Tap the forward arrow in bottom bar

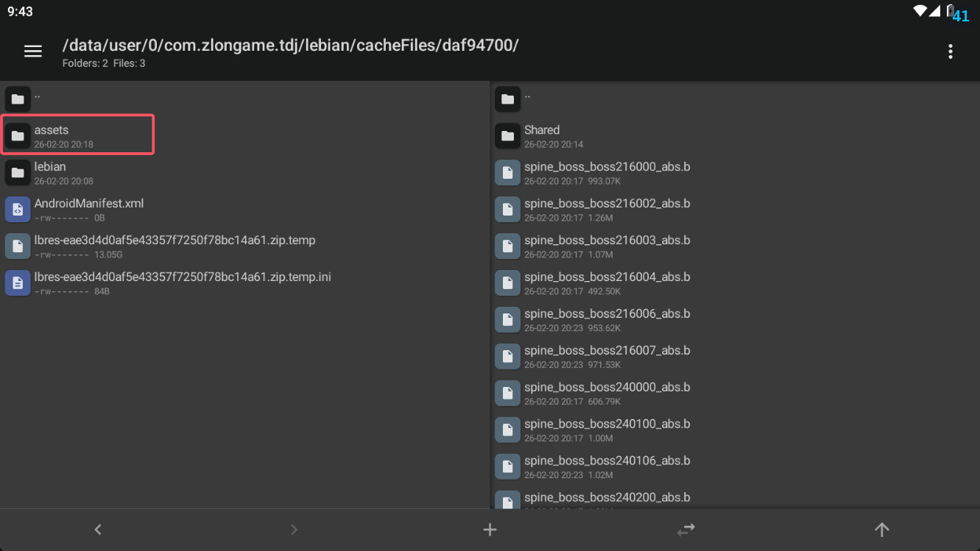(x=294, y=529)
